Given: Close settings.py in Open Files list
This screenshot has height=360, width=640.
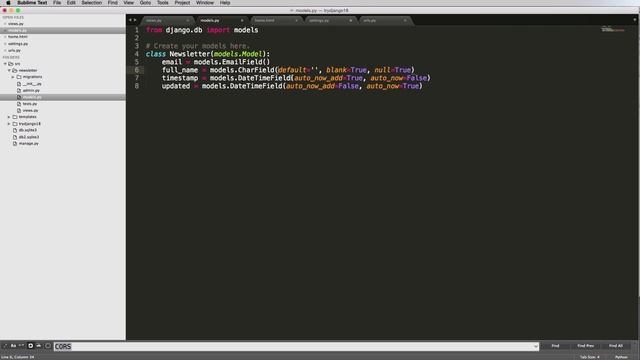Looking at the screenshot, I should [5, 44].
